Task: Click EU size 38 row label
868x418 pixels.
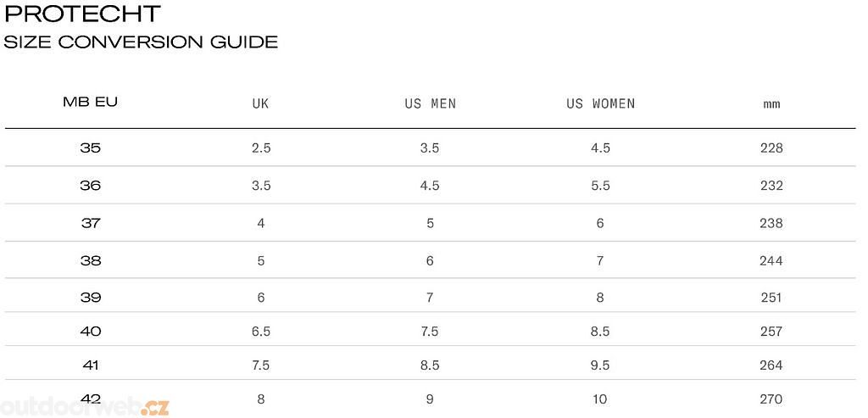Action: (90, 260)
